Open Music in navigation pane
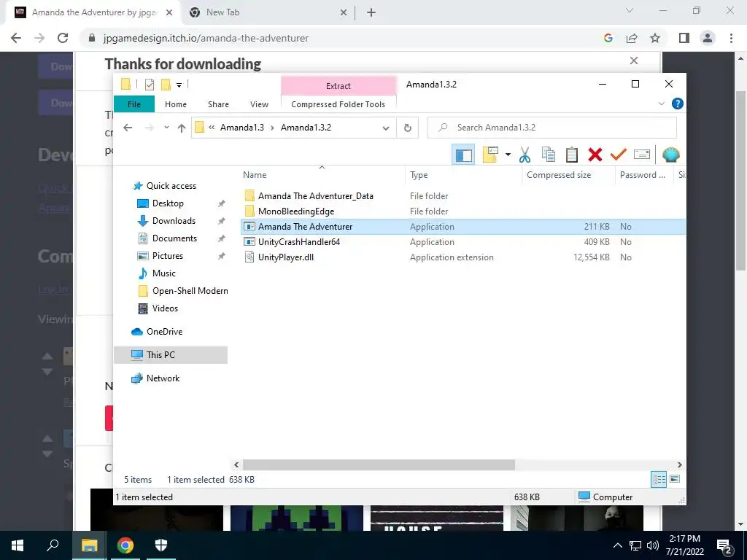Screen dimensions: 747x560 point(164,273)
